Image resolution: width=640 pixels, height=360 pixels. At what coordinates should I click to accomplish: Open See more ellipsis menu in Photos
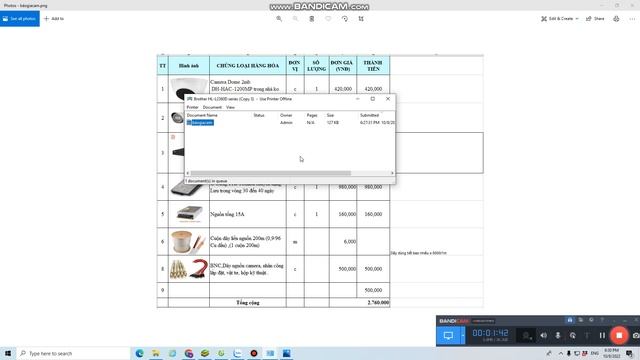click(632, 19)
